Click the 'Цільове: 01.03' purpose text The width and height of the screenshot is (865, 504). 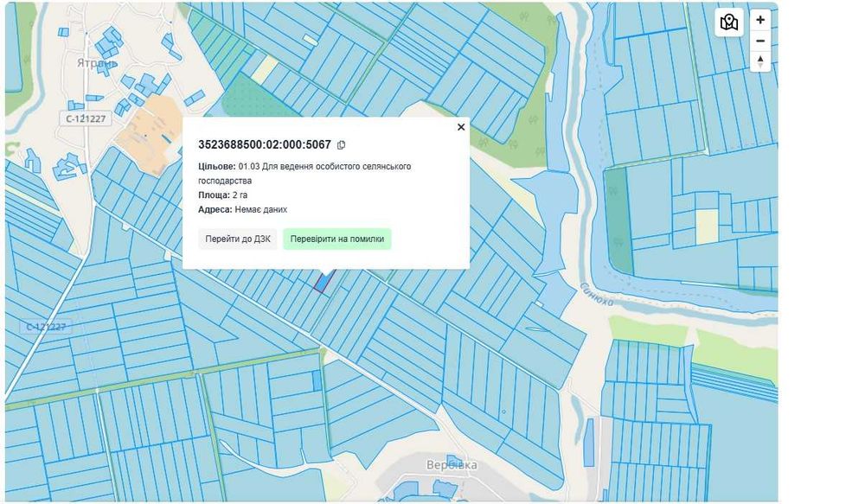[304, 173]
